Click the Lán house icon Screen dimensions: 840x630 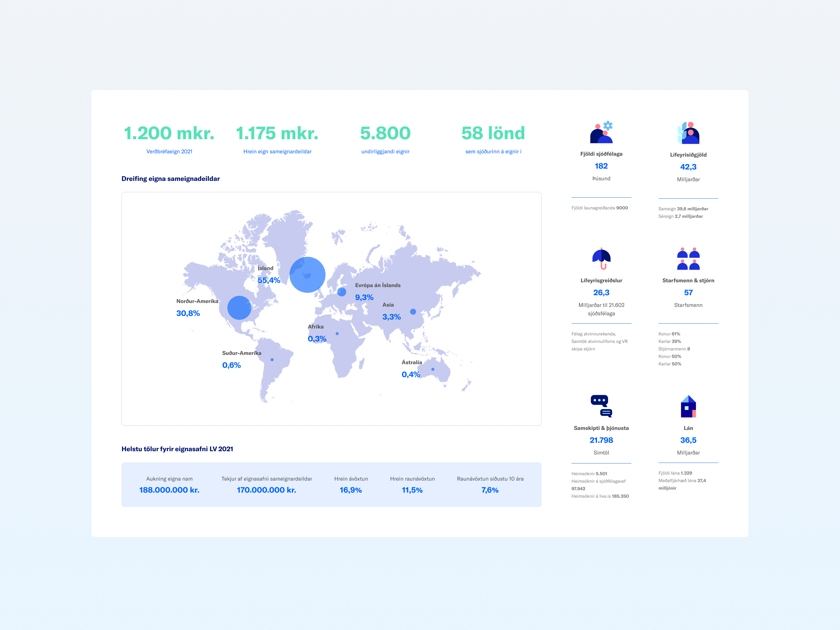tap(688, 406)
